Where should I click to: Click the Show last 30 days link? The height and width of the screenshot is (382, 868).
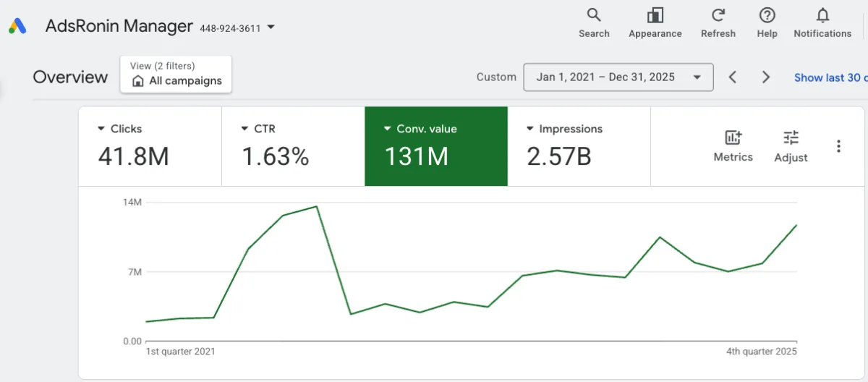(x=830, y=77)
